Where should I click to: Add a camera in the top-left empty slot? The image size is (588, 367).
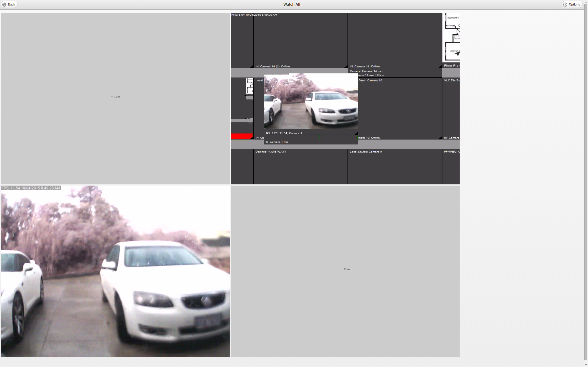(x=115, y=97)
